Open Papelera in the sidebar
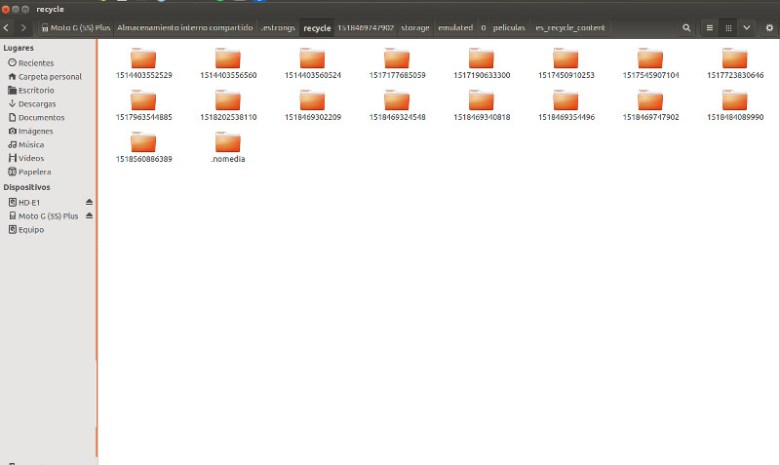The height and width of the screenshot is (465, 780). pyautogui.click(x=35, y=172)
